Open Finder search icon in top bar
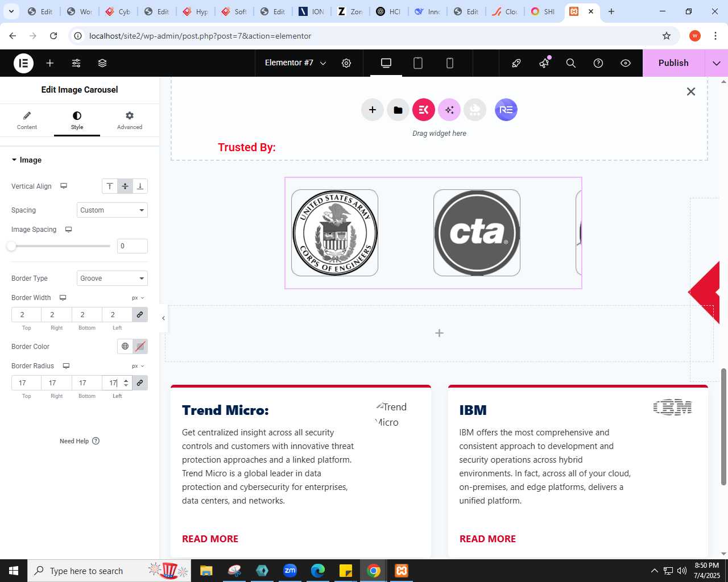 click(571, 63)
